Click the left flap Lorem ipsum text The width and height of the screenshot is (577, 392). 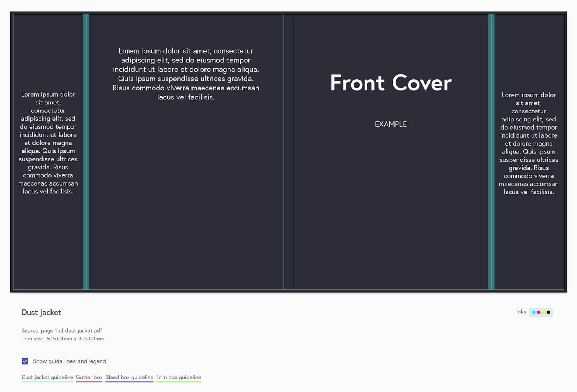pyautogui.click(x=48, y=143)
